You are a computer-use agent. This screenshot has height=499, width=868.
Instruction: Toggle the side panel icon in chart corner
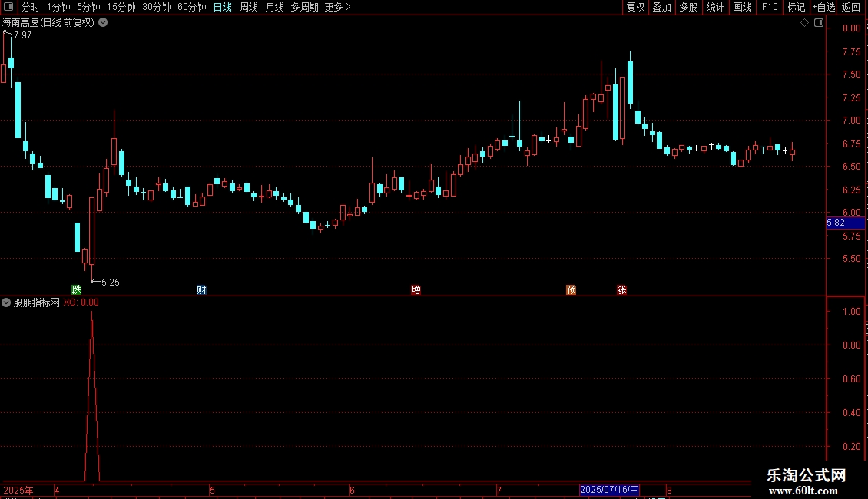[819, 23]
